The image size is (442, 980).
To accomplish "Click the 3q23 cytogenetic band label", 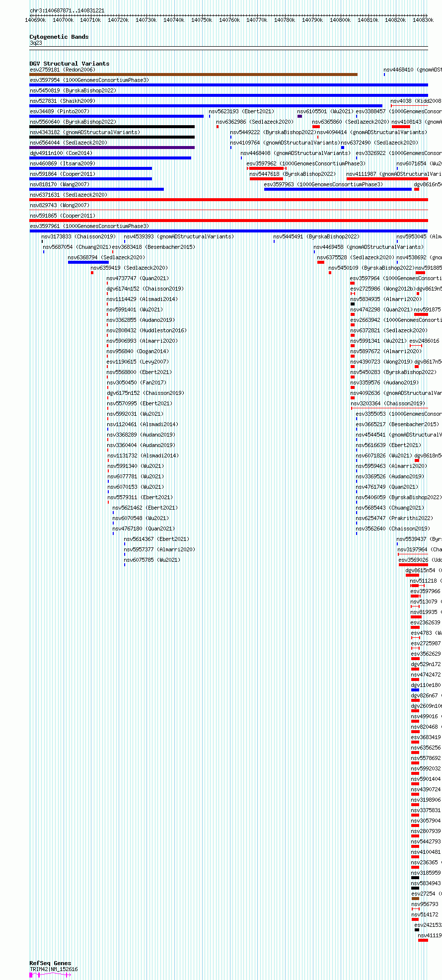I will tap(36, 43).
